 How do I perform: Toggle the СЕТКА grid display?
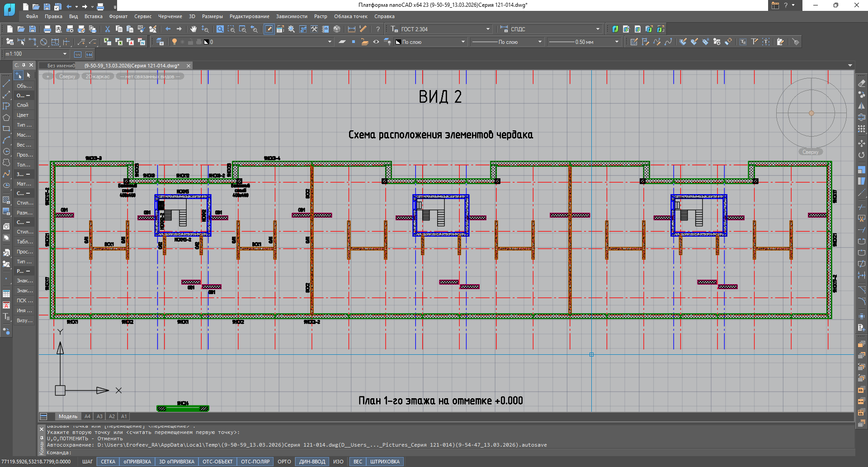pos(108,462)
